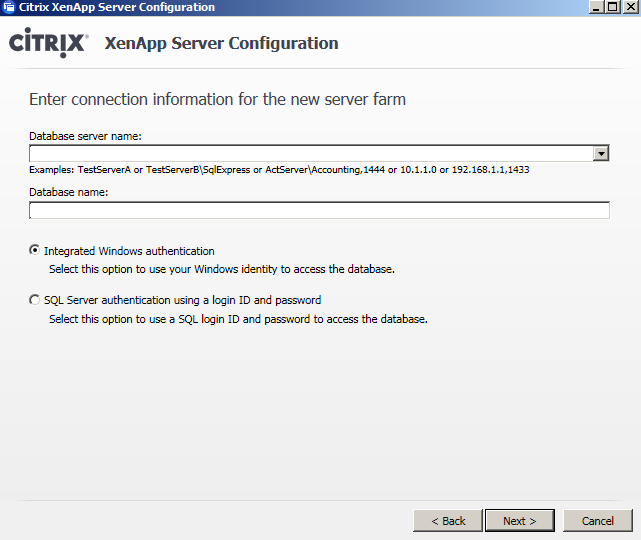This screenshot has height=540, width=641.
Task: Click the Citrix app icon in title bar
Action: 9,7
